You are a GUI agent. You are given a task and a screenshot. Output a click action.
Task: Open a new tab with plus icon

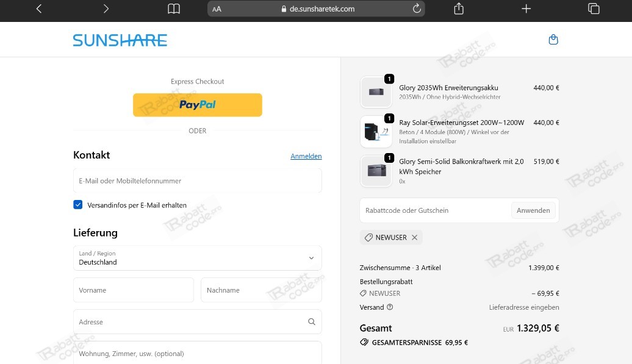pyautogui.click(x=526, y=9)
